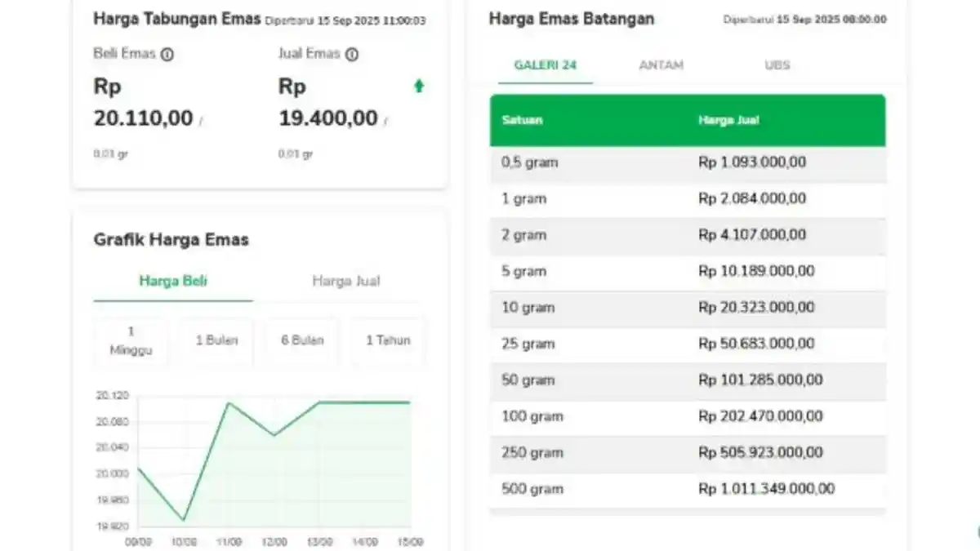
Task: Click price Rp 1.011.349.000,00
Action: [767, 489]
